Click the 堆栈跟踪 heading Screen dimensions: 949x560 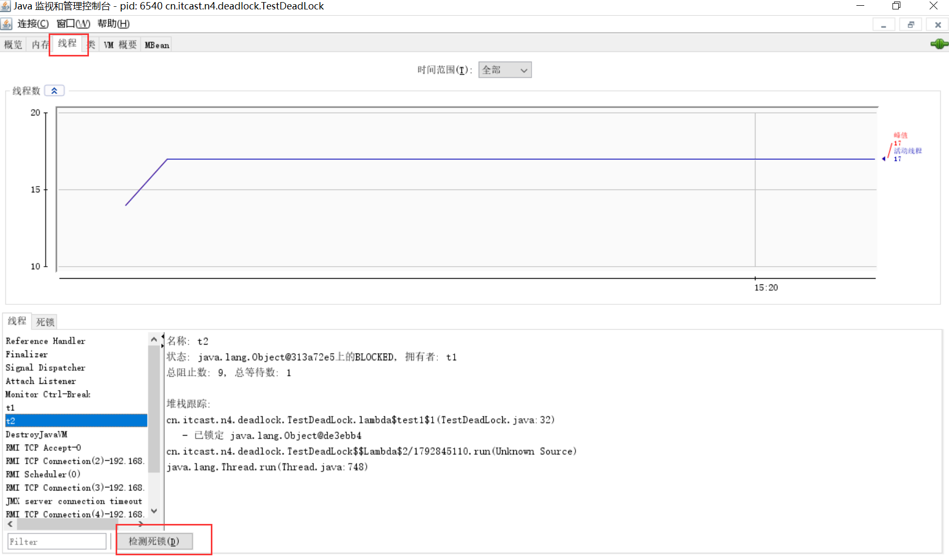[188, 404]
